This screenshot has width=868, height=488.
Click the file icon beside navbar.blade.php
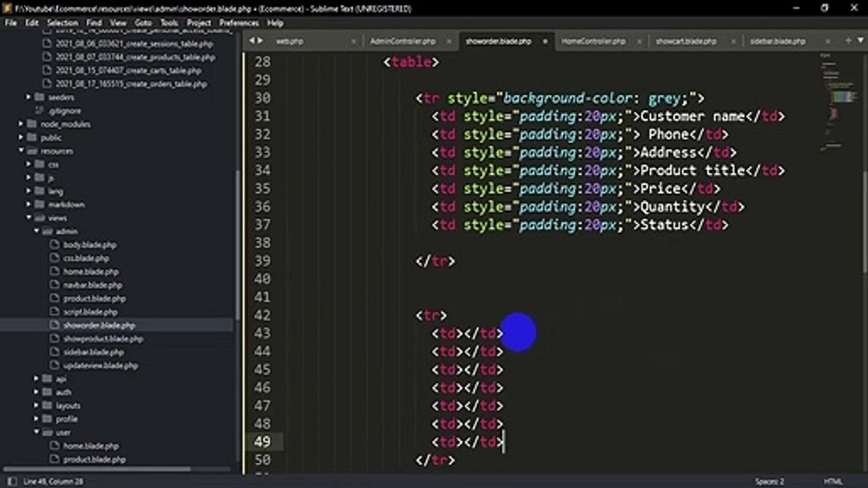point(54,285)
